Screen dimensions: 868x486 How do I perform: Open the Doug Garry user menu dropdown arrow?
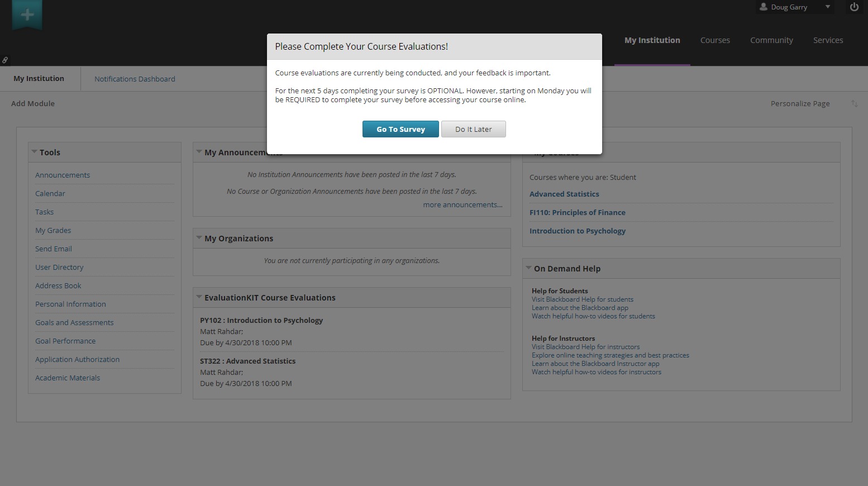[x=828, y=7]
